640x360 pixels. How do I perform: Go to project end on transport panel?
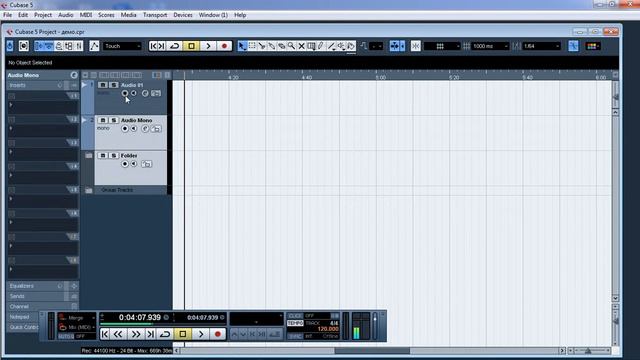pos(150,334)
